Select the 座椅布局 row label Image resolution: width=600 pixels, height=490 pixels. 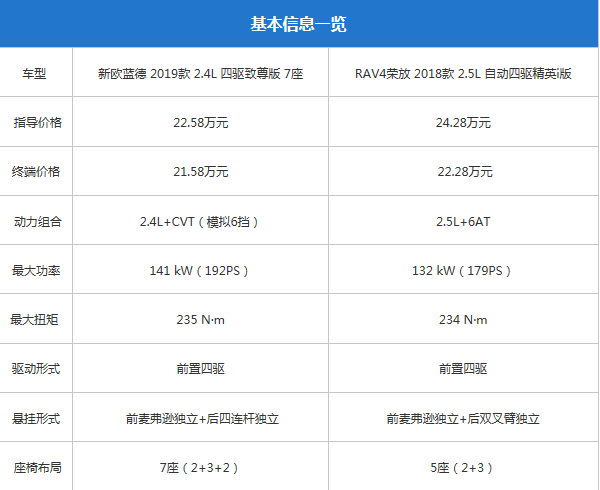click(x=38, y=467)
